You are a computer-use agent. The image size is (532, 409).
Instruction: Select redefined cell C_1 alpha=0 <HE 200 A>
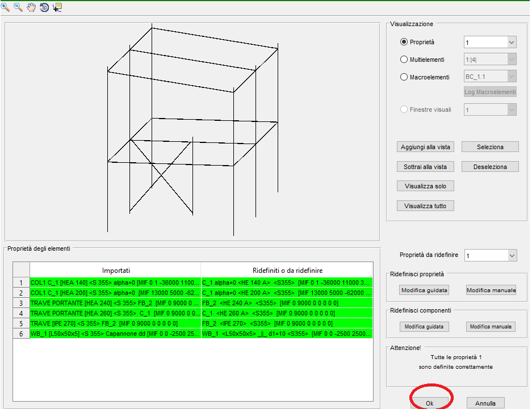coord(287,293)
